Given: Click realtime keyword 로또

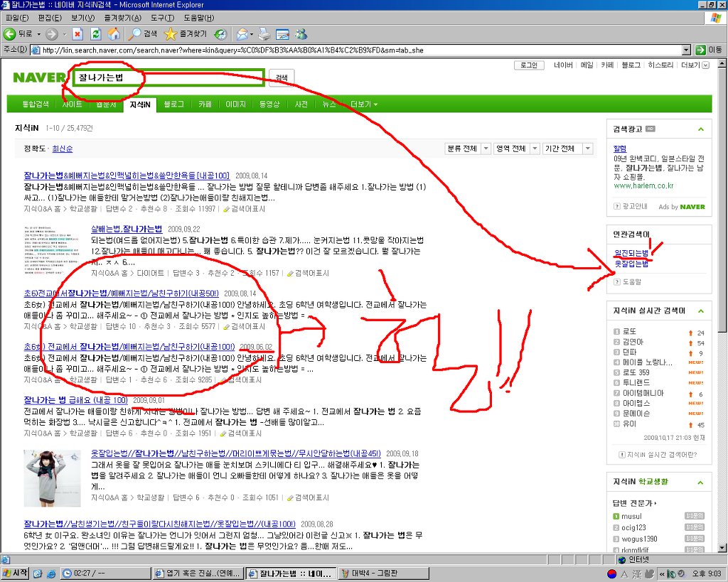Looking at the screenshot, I should (629, 332).
